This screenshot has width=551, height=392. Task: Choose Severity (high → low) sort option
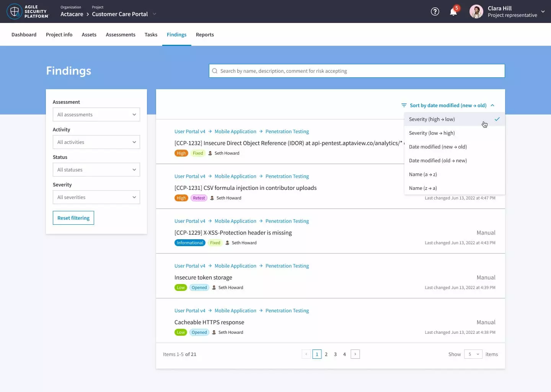click(x=455, y=119)
